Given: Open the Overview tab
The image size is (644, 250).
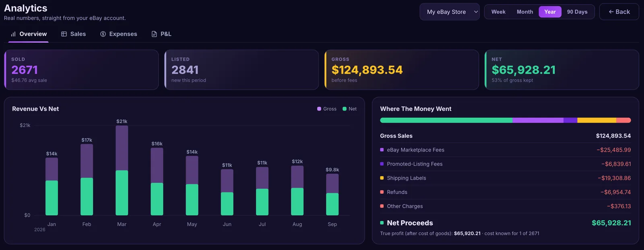Looking at the screenshot, I should click(29, 34).
